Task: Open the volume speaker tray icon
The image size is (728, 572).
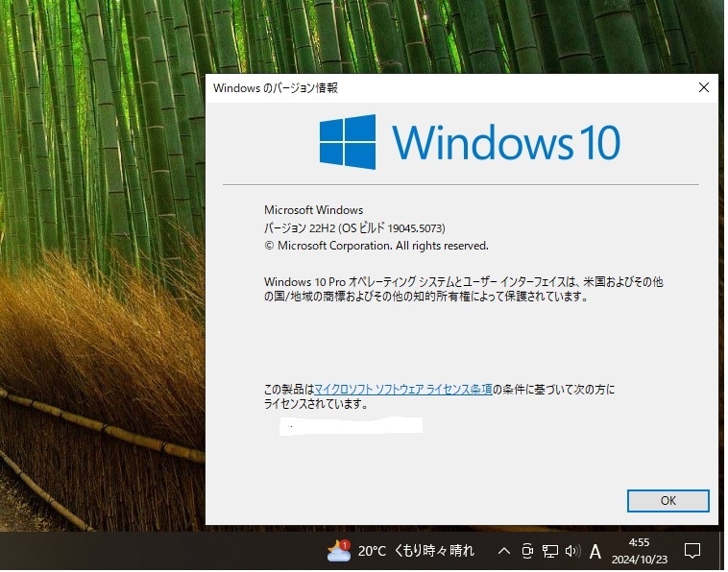Action: point(572,551)
